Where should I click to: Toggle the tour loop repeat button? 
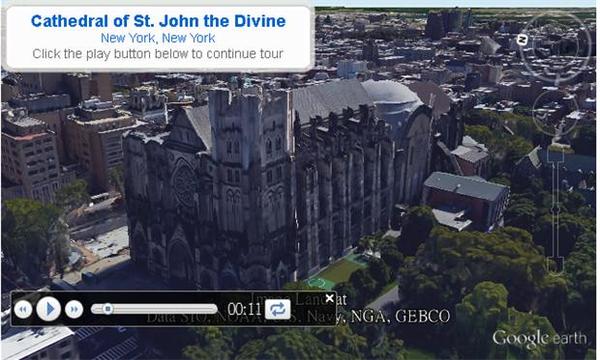click(277, 309)
